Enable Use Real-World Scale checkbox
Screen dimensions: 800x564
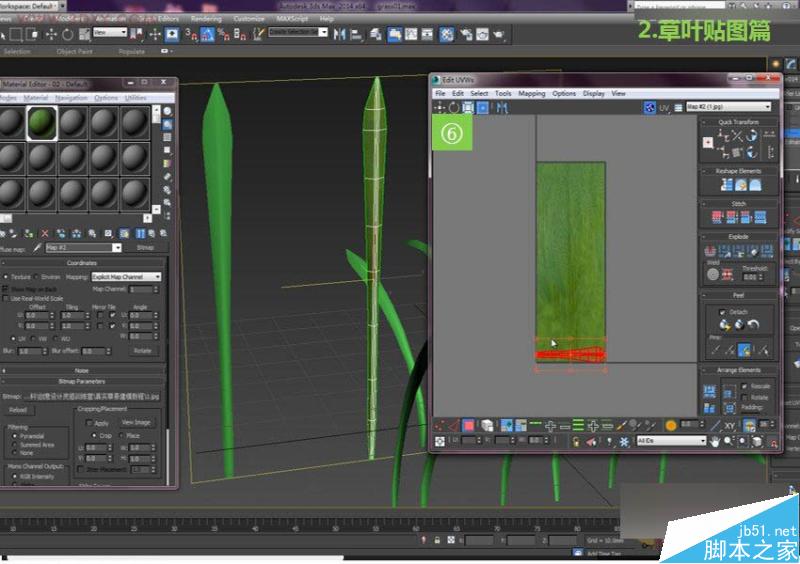pos(6,298)
